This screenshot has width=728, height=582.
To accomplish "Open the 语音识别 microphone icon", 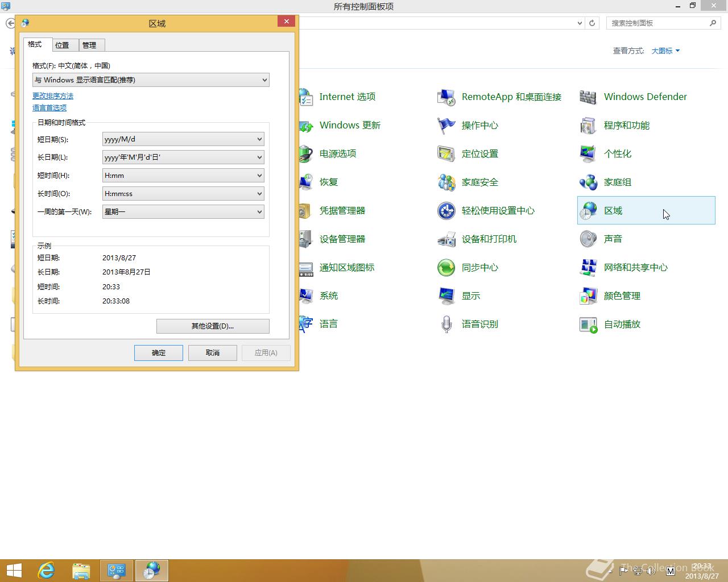I will (446, 324).
